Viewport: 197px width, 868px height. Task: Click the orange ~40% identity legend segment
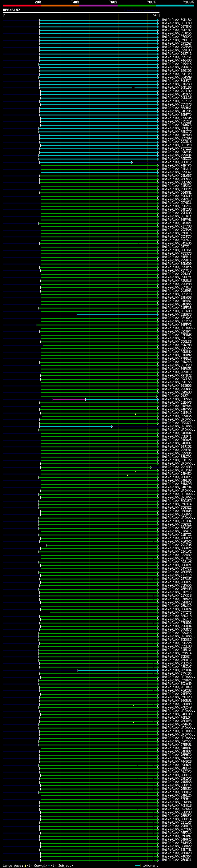click(x=60, y=6)
